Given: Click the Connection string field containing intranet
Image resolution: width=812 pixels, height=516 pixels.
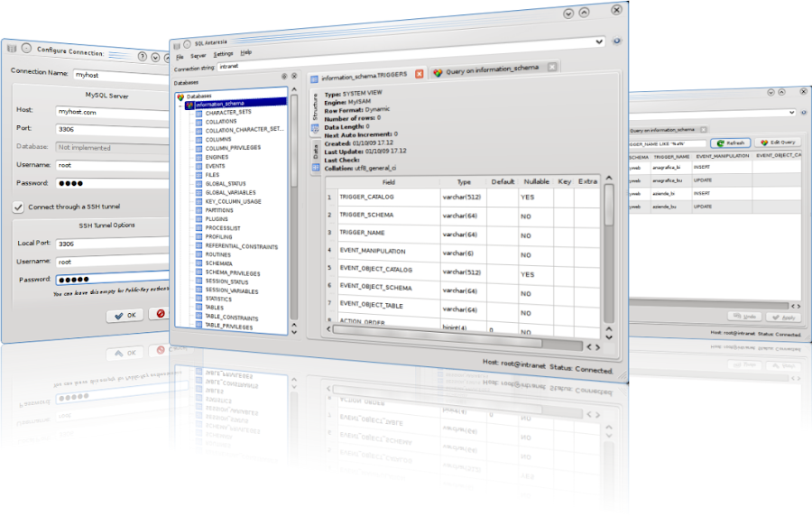Looking at the screenshot, I should click(x=411, y=54).
